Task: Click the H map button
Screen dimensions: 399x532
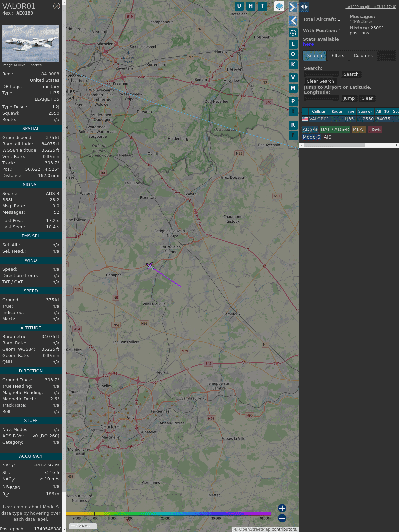Action: (x=251, y=6)
